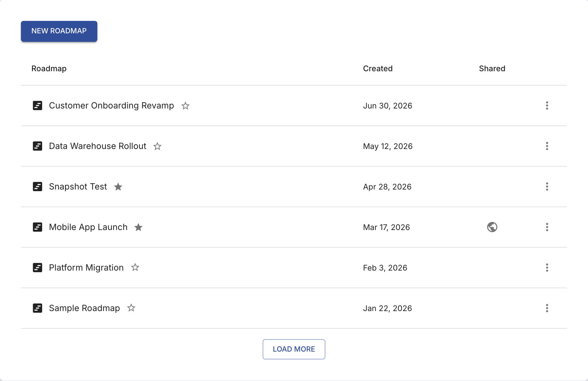
Task: Open more options for Data Warehouse Rollout
Action: 547,146
